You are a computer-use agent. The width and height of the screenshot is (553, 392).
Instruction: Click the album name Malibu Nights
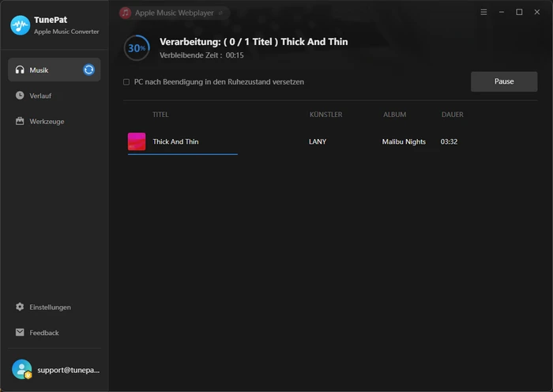pos(404,141)
